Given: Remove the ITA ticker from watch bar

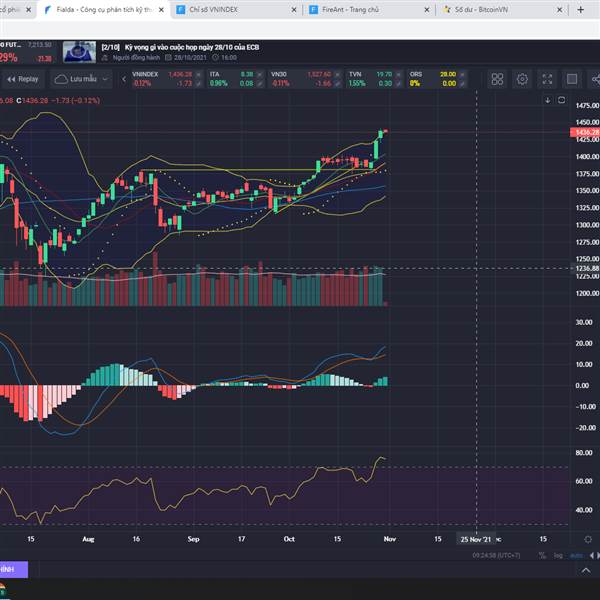Looking at the screenshot, I should 260,75.
